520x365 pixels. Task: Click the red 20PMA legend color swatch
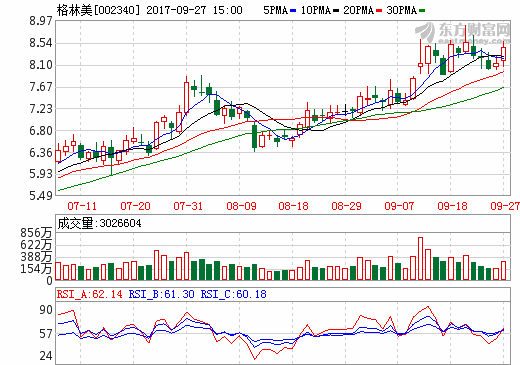pyautogui.click(x=379, y=11)
